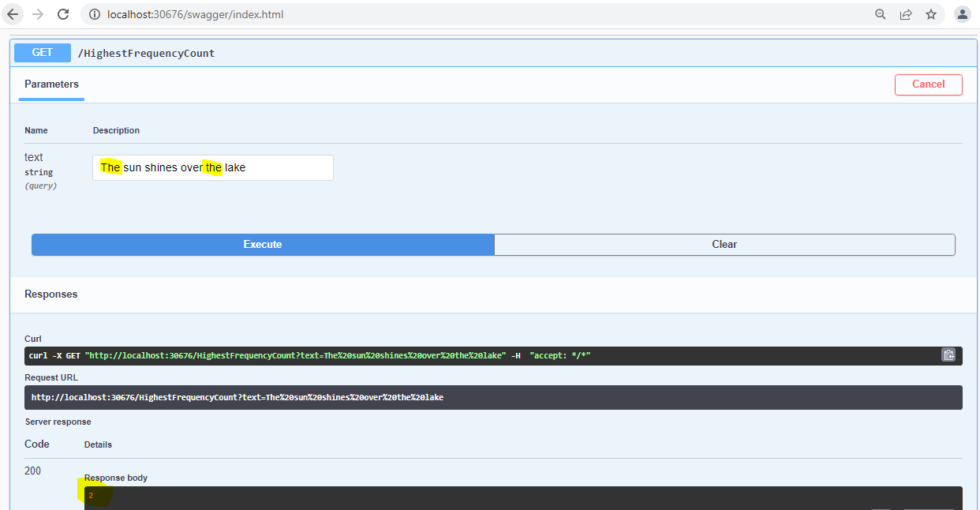The image size is (980, 510).
Task: Click the highlighted response body value
Action: (92, 495)
